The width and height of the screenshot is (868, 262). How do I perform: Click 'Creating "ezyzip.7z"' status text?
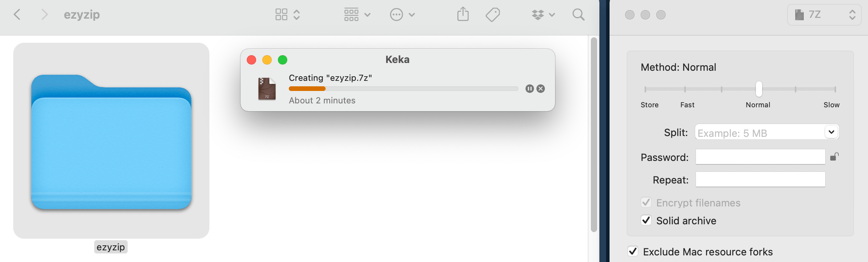point(330,78)
